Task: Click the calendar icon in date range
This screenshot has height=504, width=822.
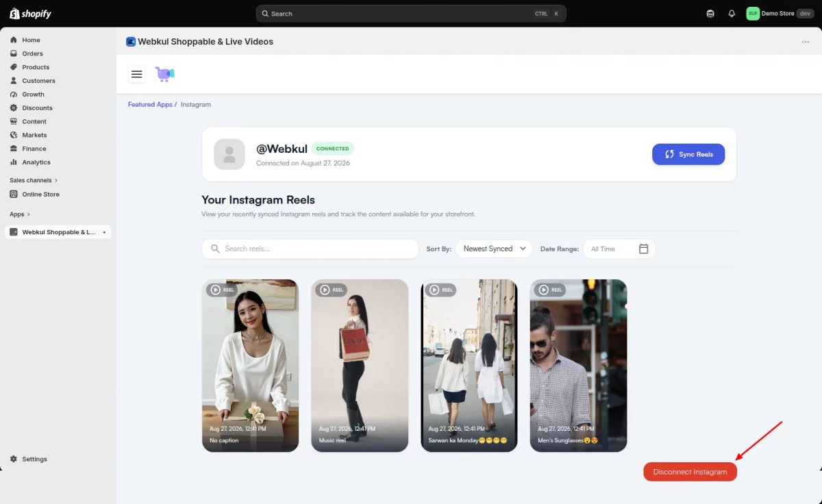Action: (643, 249)
